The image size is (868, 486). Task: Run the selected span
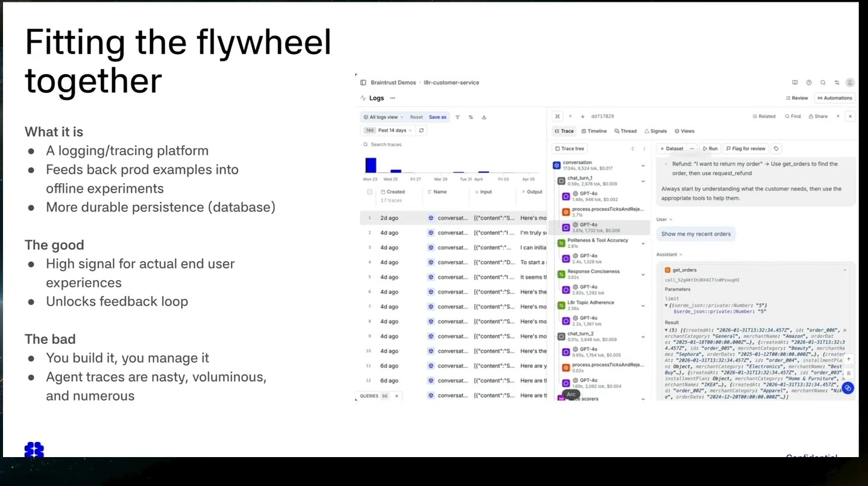click(710, 148)
